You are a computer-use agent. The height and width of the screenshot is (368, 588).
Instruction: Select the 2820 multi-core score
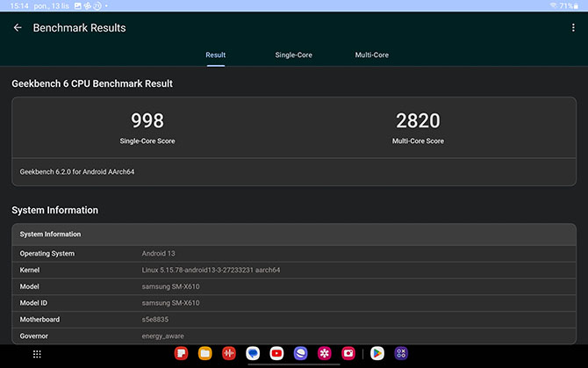click(418, 120)
